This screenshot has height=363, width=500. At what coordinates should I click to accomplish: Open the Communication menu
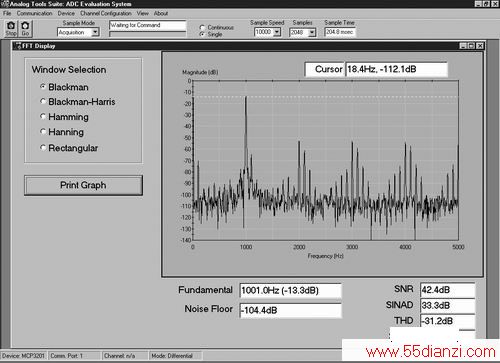coord(34,13)
